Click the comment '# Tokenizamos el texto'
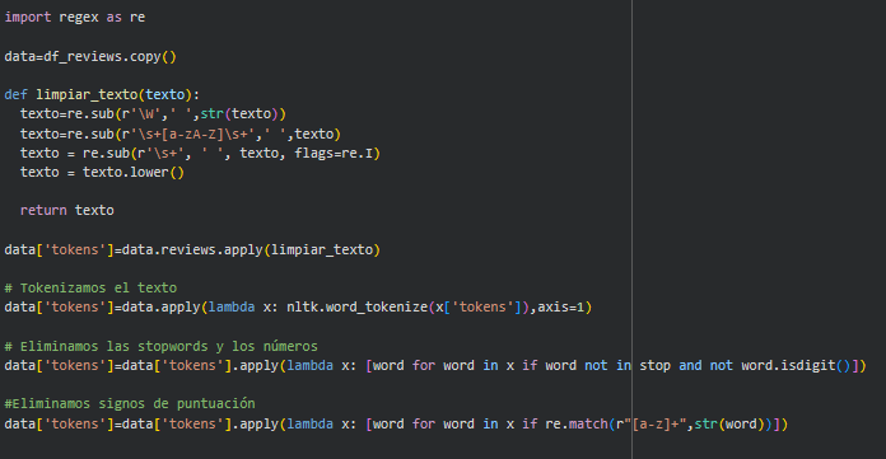Screen dimensions: 886x459 [x=90, y=288]
